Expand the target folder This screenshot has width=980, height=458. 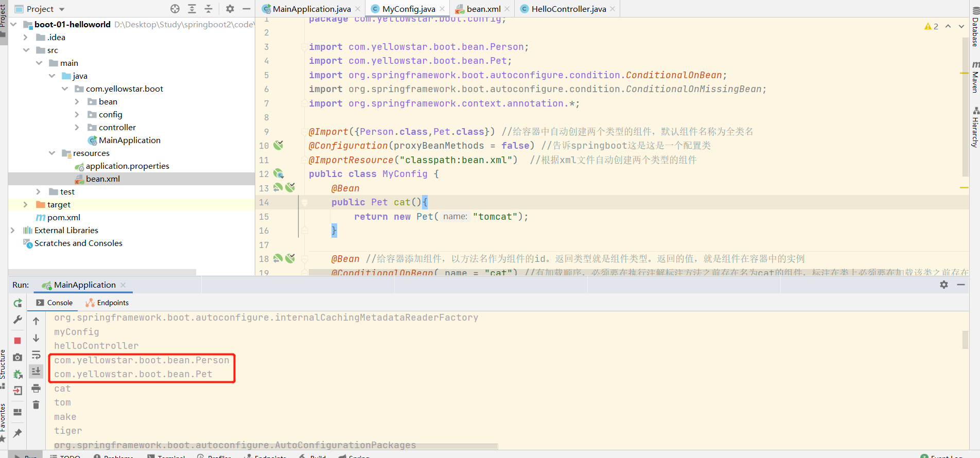pyautogui.click(x=26, y=204)
